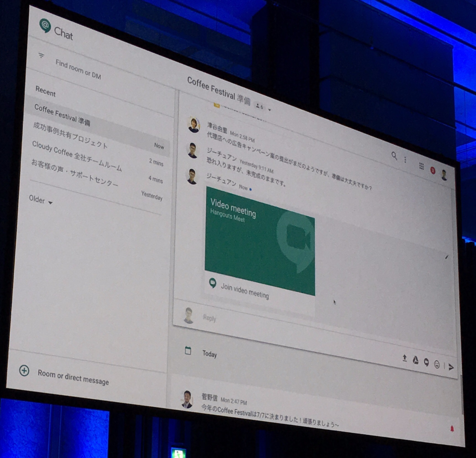
Task: Click the plus icon for new room
Action: tap(24, 371)
